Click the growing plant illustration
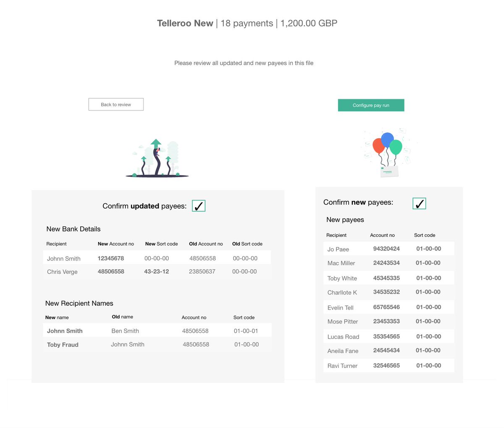The image size is (504, 428). (157, 158)
